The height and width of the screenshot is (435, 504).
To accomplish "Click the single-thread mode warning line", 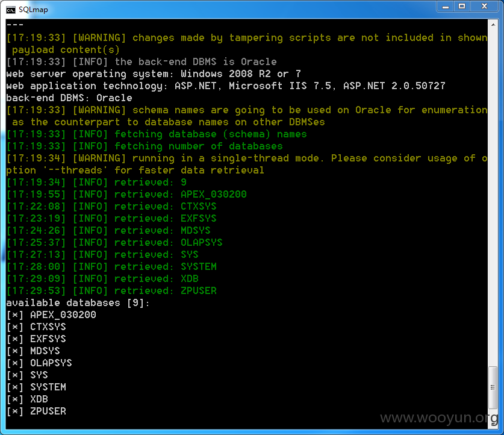I will tap(247, 158).
